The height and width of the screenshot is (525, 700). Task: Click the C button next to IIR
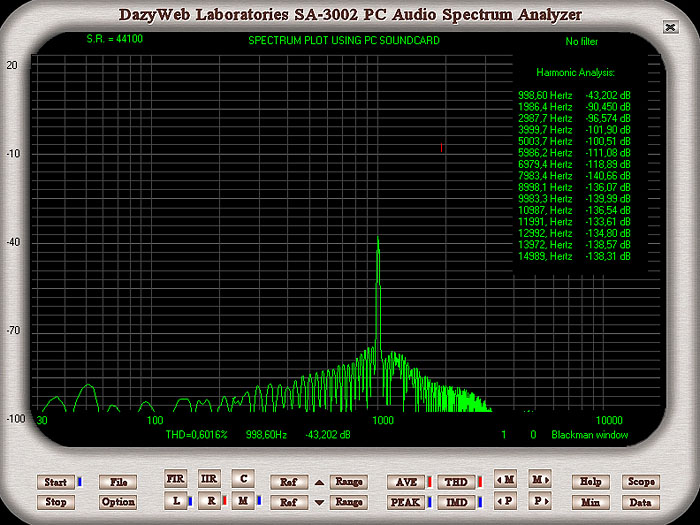pos(242,478)
